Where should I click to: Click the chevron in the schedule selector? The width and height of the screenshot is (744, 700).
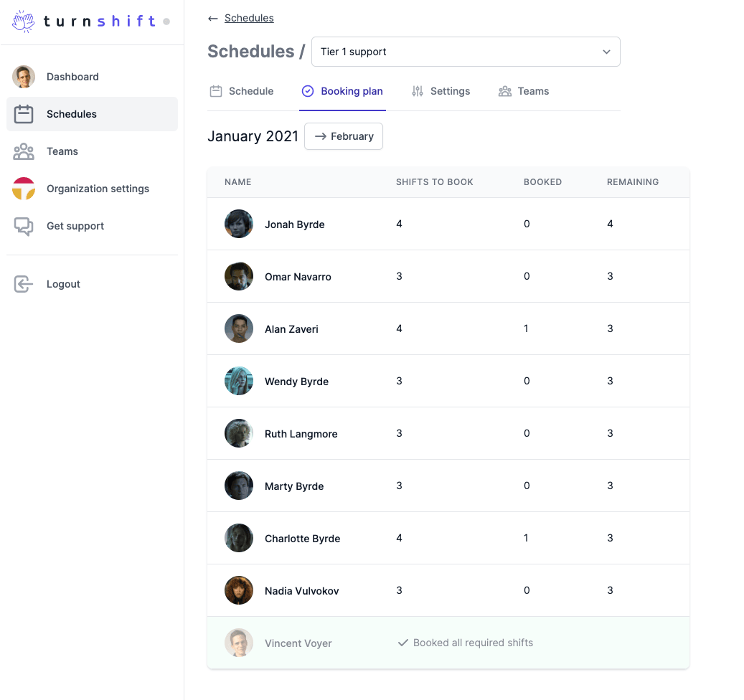point(606,52)
